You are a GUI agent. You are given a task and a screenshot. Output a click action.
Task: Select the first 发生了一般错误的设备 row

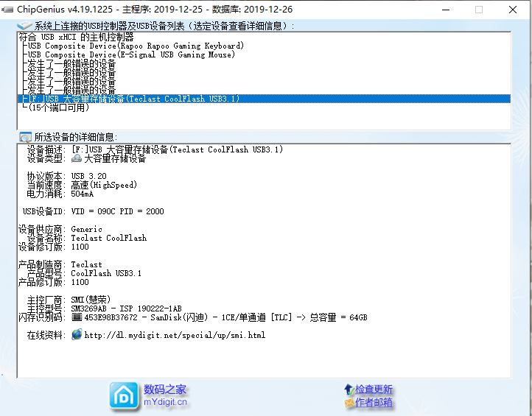(x=264, y=63)
